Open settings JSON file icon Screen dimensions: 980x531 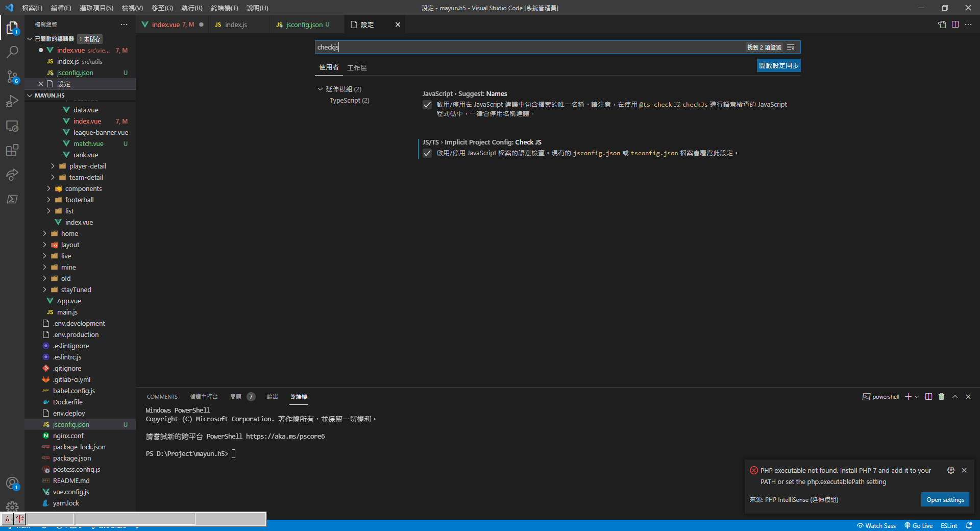click(942, 25)
